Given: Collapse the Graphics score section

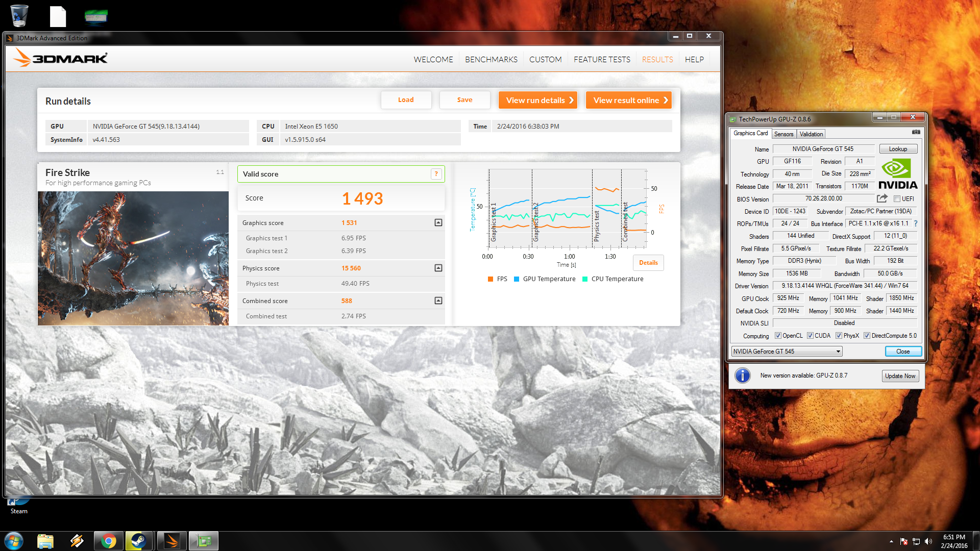Looking at the screenshot, I should click(x=438, y=223).
